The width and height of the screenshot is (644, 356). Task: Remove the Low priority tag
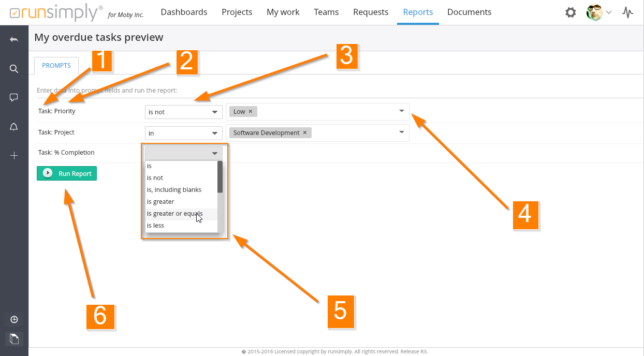pos(251,111)
